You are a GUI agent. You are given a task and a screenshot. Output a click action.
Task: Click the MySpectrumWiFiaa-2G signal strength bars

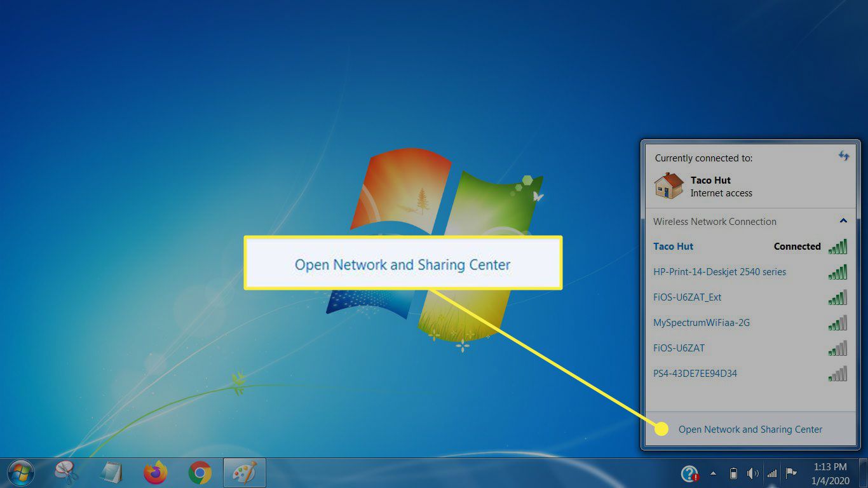point(837,323)
